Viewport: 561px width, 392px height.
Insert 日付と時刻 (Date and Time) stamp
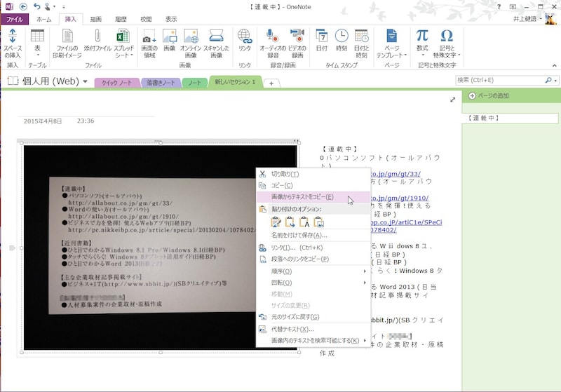pos(361,43)
